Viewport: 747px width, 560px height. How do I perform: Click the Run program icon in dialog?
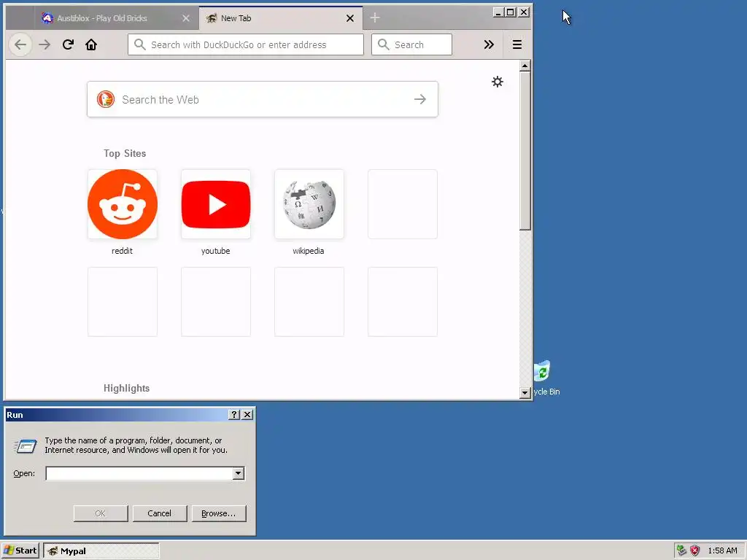pyautogui.click(x=26, y=446)
